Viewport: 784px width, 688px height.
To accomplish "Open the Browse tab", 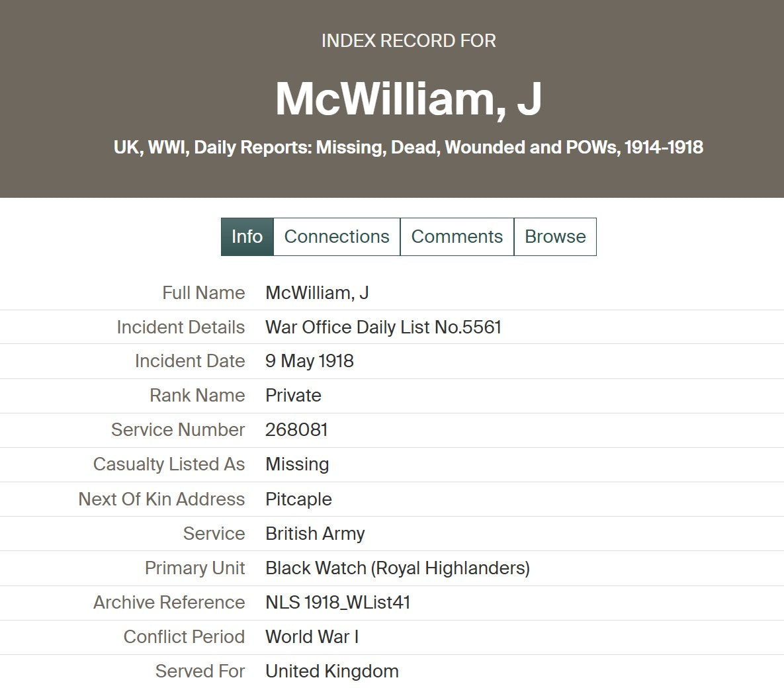I will [x=555, y=237].
